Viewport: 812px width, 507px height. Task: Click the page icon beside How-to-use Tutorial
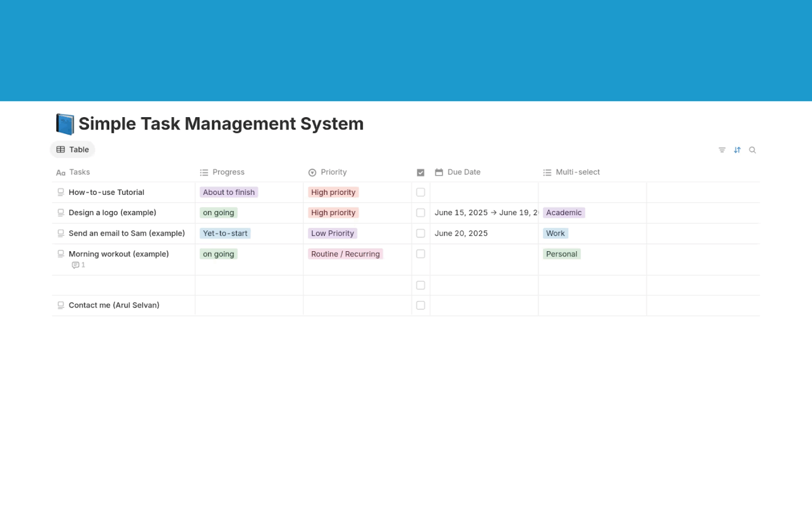[x=60, y=192]
